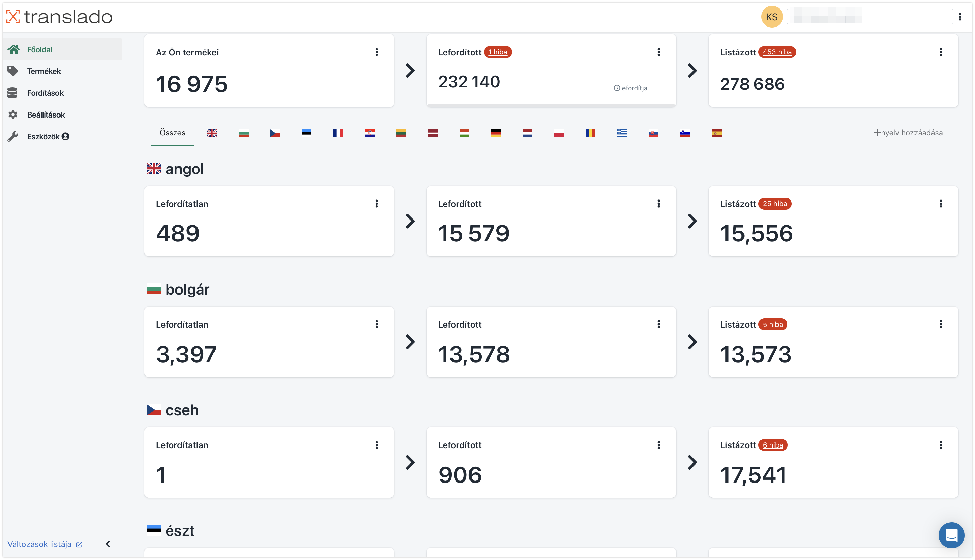
Task: Open options menu of angol Lefordítatlan card
Action: click(377, 204)
